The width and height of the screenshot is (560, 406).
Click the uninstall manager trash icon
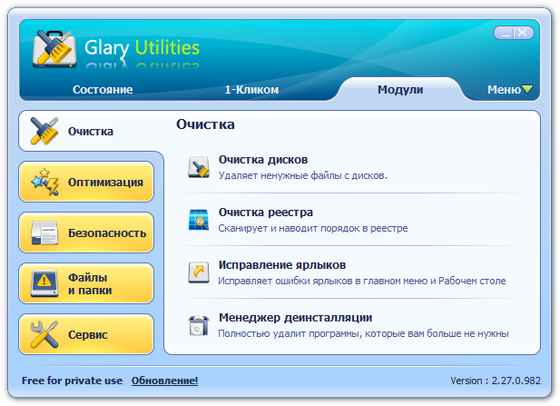coord(199,325)
